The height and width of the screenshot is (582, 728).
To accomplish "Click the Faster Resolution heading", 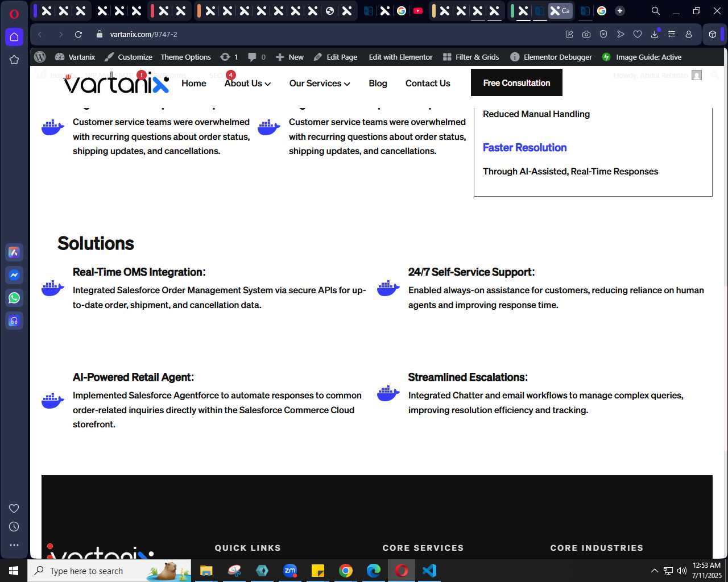I will [524, 147].
